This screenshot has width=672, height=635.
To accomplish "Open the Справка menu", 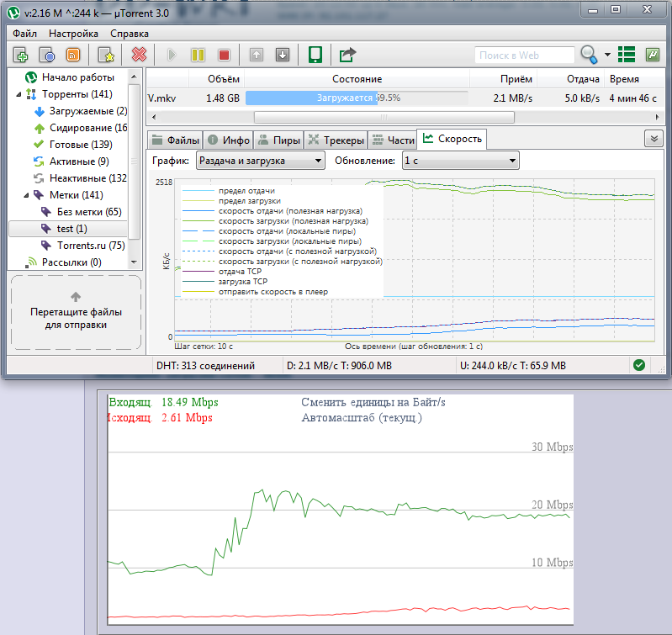I will pos(130,34).
